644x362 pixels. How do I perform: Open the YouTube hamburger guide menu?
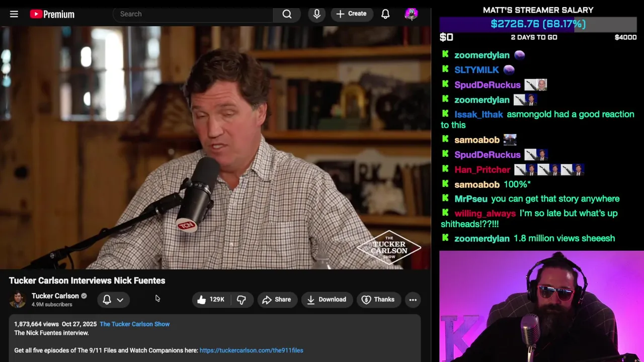pos(14,14)
